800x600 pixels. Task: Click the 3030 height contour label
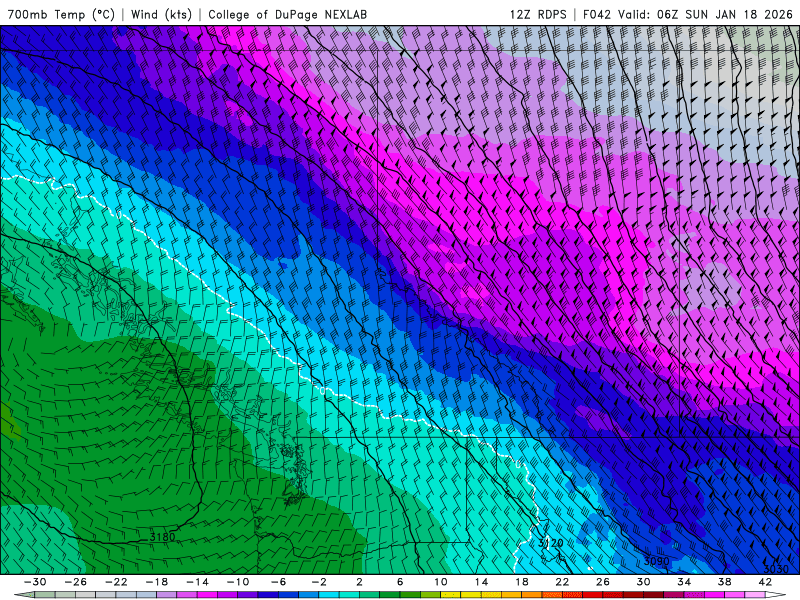click(776, 568)
